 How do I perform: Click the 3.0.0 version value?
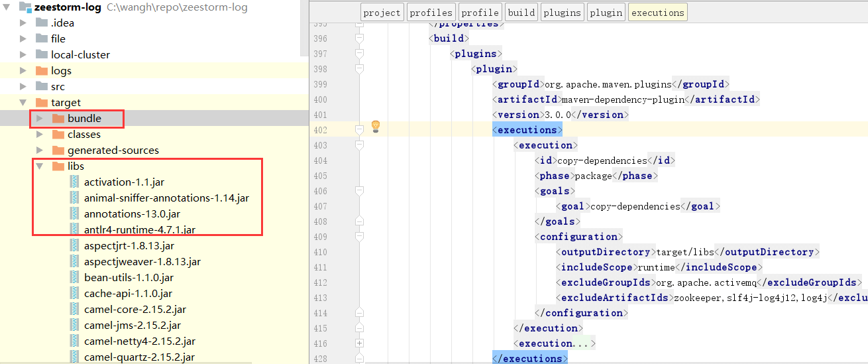click(557, 115)
